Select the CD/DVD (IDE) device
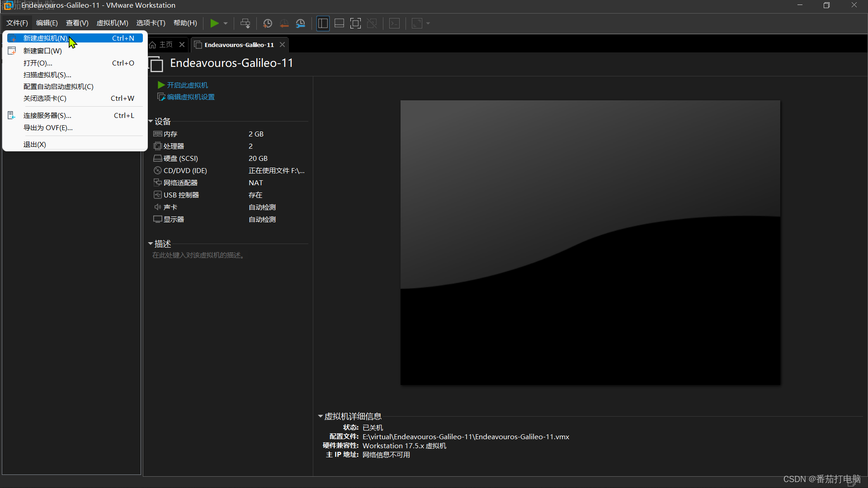Viewport: 868px width, 488px height. click(x=184, y=170)
